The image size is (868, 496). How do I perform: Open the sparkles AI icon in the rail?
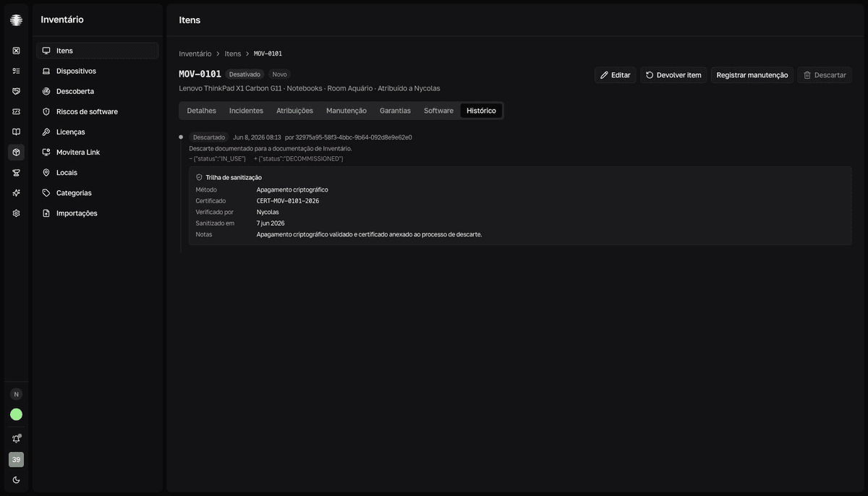coord(16,192)
